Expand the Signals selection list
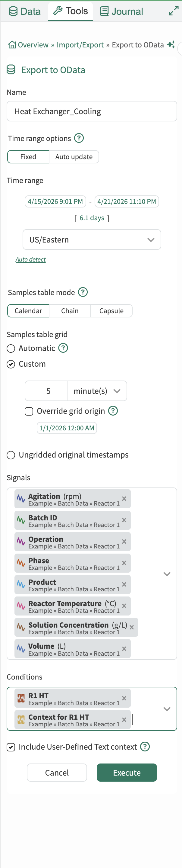The height and width of the screenshot is (868, 182). click(167, 574)
